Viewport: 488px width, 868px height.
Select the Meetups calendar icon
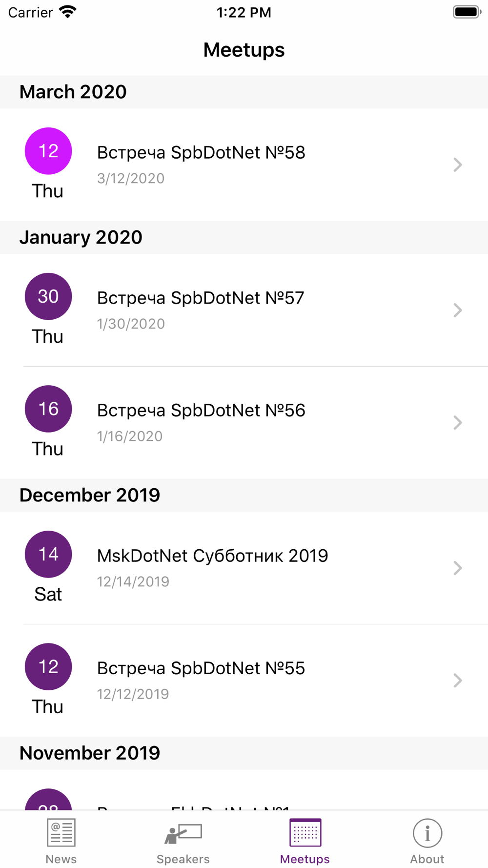(305, 832)
